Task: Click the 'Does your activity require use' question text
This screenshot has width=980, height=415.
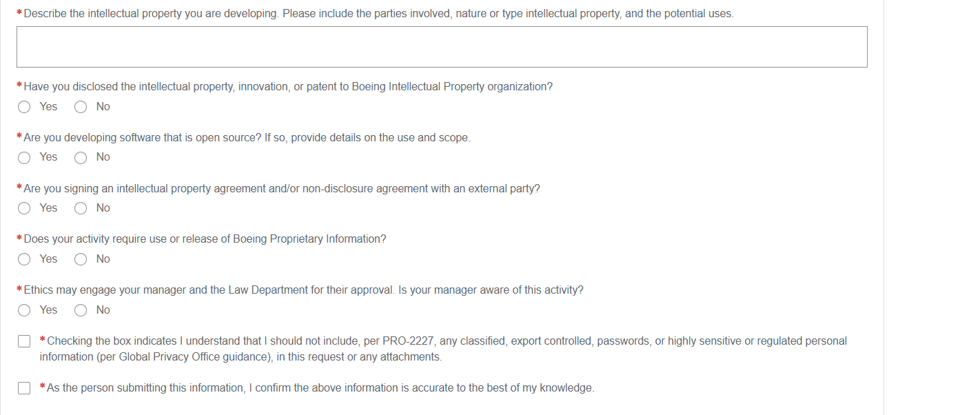Action: 205,239
